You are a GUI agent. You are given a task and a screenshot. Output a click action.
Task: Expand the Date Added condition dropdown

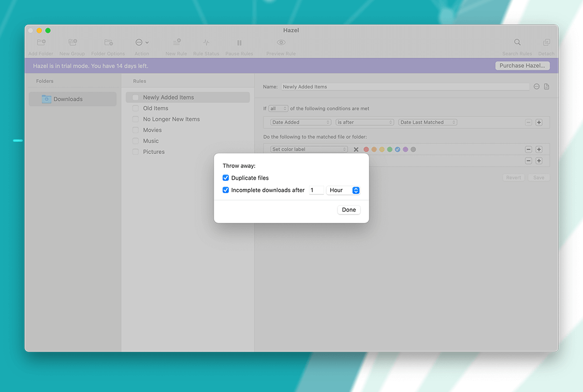[300, 122]
